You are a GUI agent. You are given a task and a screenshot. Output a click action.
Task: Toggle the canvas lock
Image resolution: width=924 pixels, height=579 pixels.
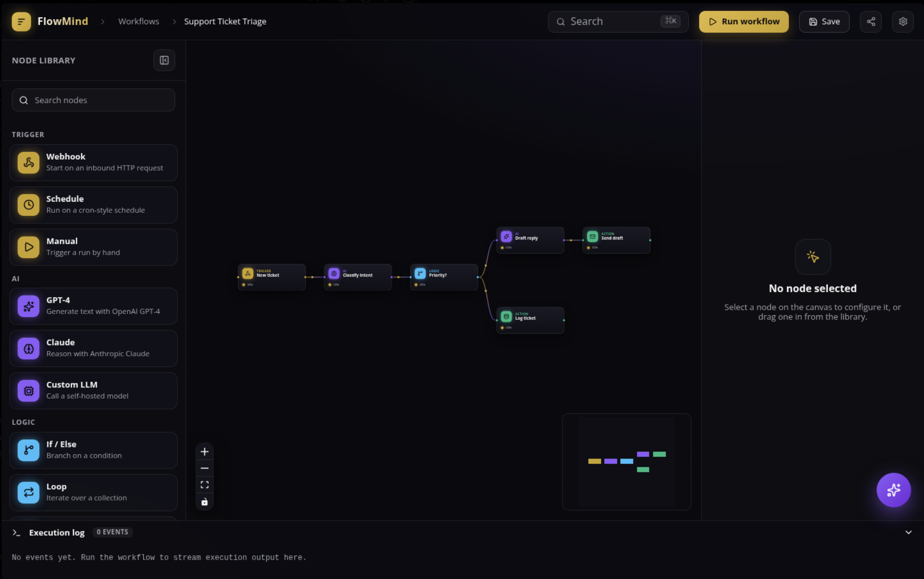point(204,502)
